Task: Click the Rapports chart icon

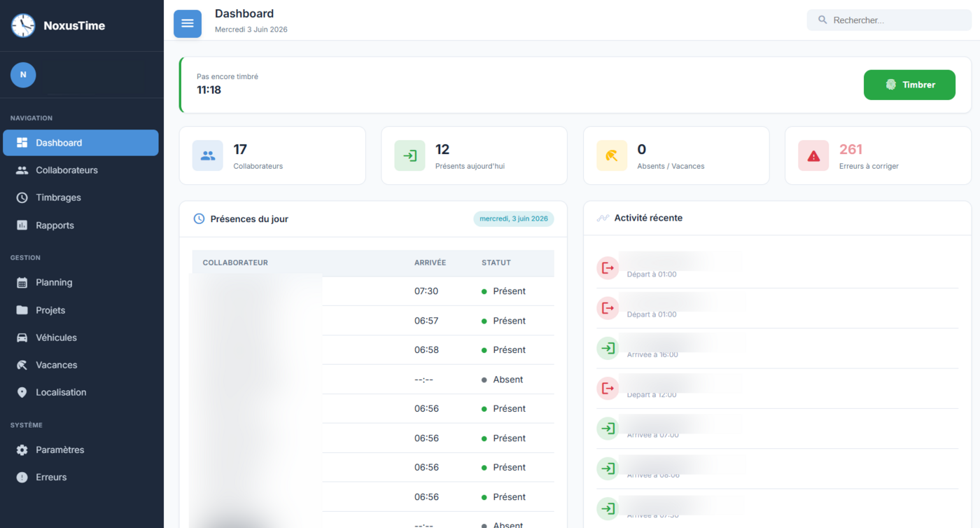Action: [22, 225]
